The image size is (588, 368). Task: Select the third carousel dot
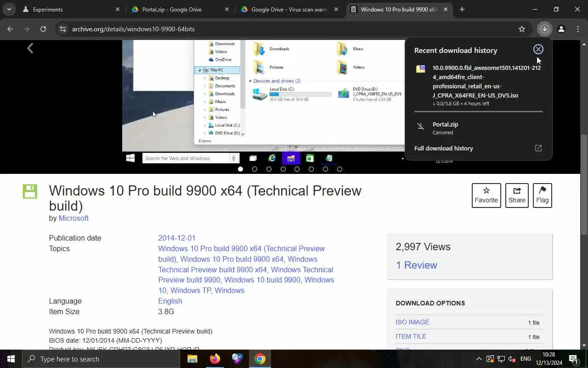click(x=269, y=169)
